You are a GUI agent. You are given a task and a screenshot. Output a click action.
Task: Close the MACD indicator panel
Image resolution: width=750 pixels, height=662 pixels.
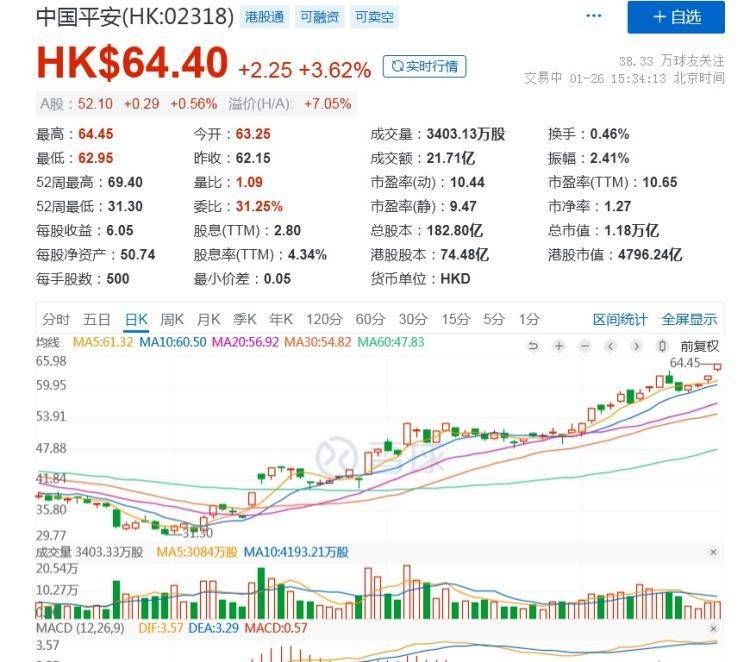tap(713, 629)
